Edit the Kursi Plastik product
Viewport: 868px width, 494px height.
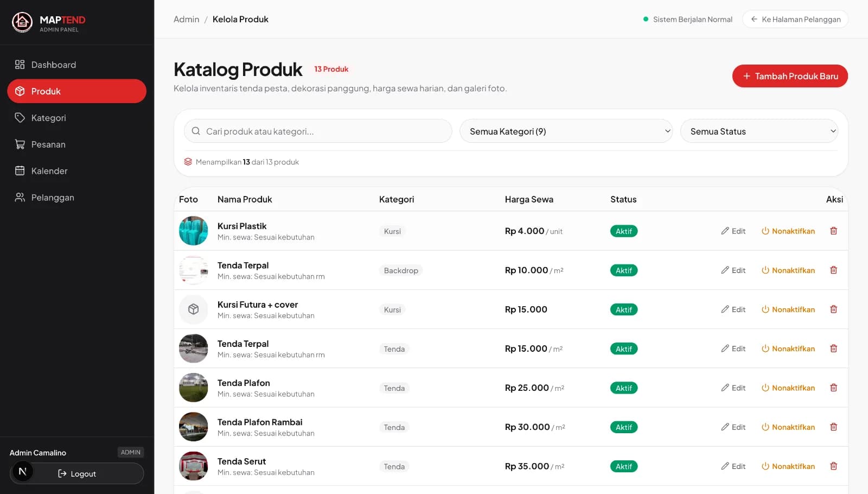pyautogui.click(x=733, y=231)
